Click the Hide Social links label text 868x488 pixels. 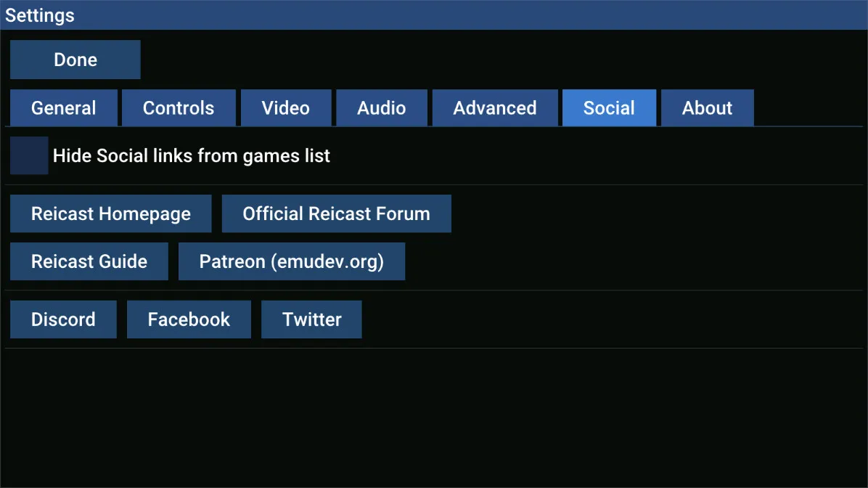coord(192,155)
